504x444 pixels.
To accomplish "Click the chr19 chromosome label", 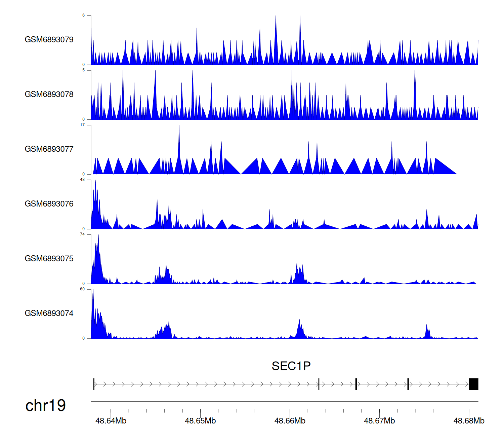I will click(x=46, y=406).
